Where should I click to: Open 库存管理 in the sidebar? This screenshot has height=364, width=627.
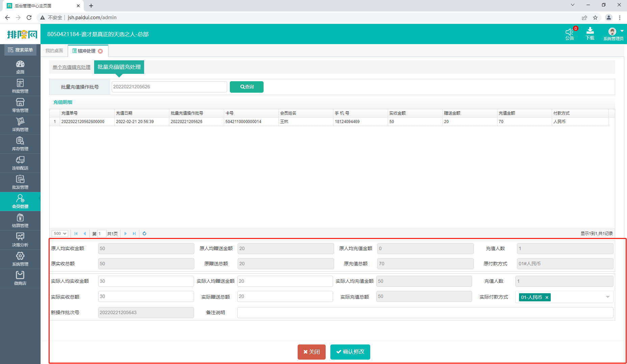click(20, 144)
